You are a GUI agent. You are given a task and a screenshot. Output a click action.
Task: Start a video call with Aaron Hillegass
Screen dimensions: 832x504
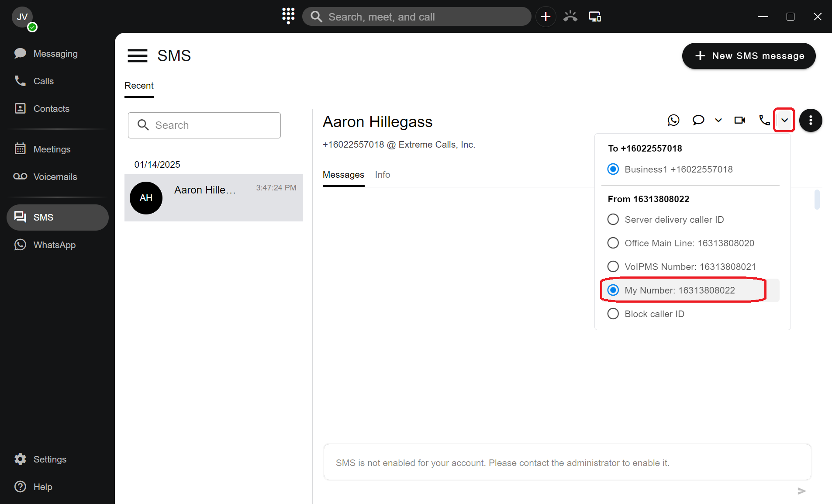point(739,120)
